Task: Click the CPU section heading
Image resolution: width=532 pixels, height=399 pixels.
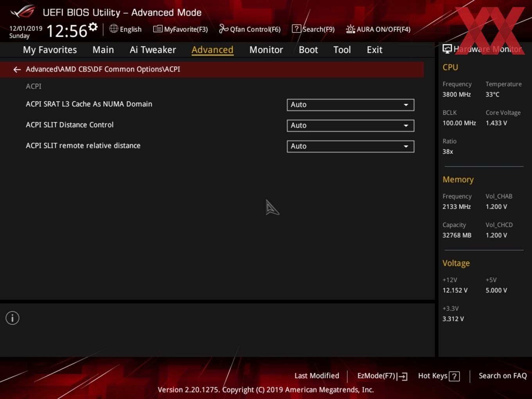Action: tap(450, 67)
